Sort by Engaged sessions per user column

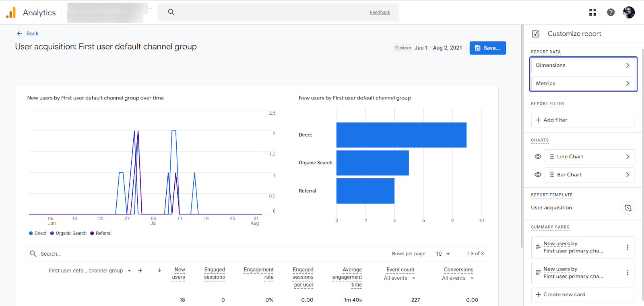pyautogui.click(x=303, y=277)
